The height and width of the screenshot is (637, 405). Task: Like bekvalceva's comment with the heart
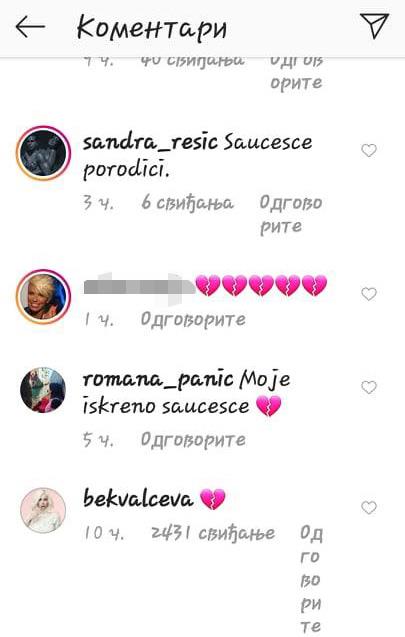coord(369,507)
